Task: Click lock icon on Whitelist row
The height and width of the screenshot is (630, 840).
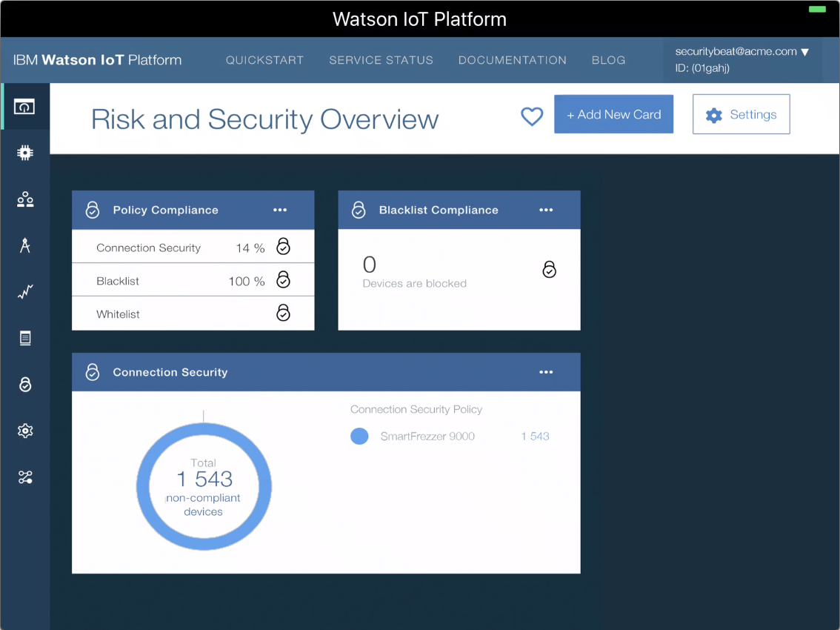Action: [283, 313]
